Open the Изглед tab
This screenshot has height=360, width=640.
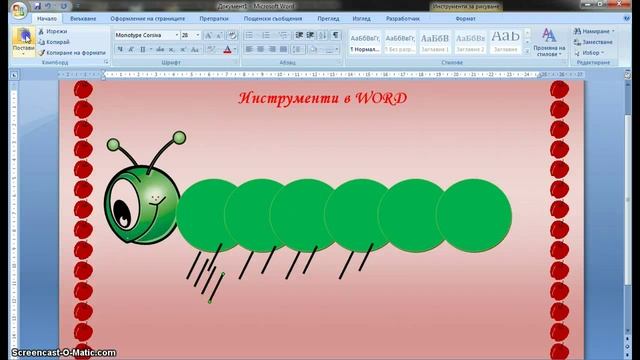361,19
